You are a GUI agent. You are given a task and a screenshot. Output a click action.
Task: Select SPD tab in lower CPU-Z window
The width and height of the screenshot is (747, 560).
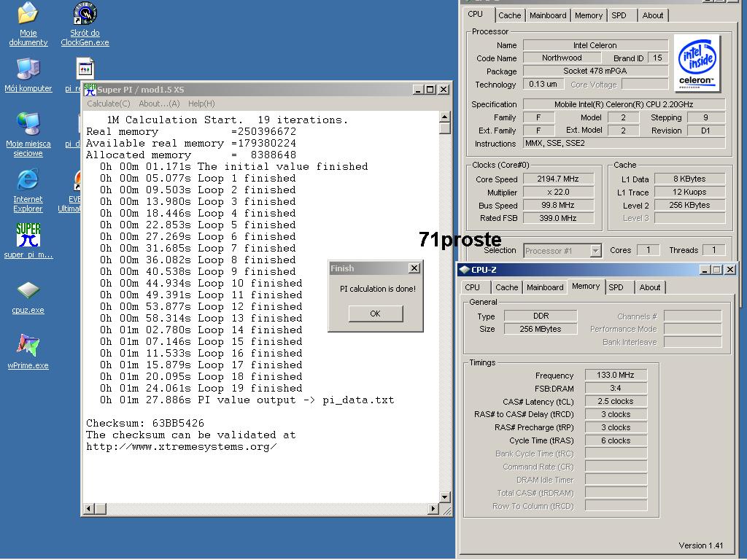[x=616, y=287]
